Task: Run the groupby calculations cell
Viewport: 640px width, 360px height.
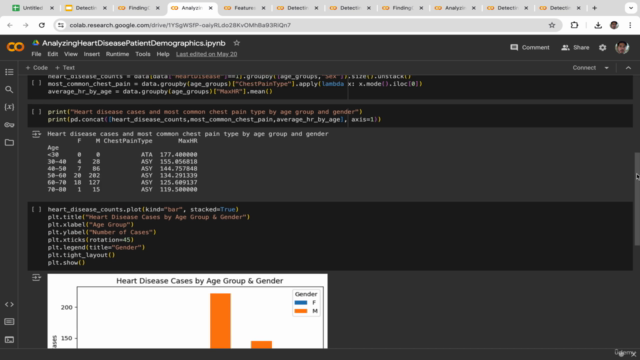Action: (x=36, y=83)
